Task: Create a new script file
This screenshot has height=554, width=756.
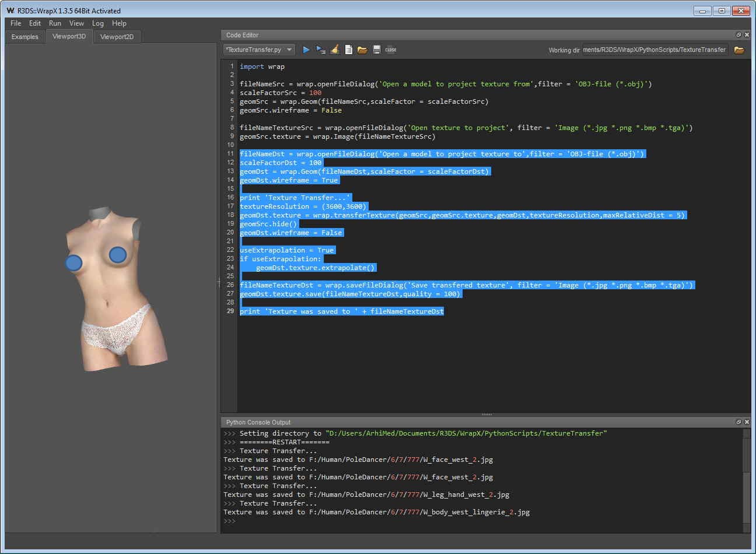Action: pyautogui.click(x=348, y=50)
